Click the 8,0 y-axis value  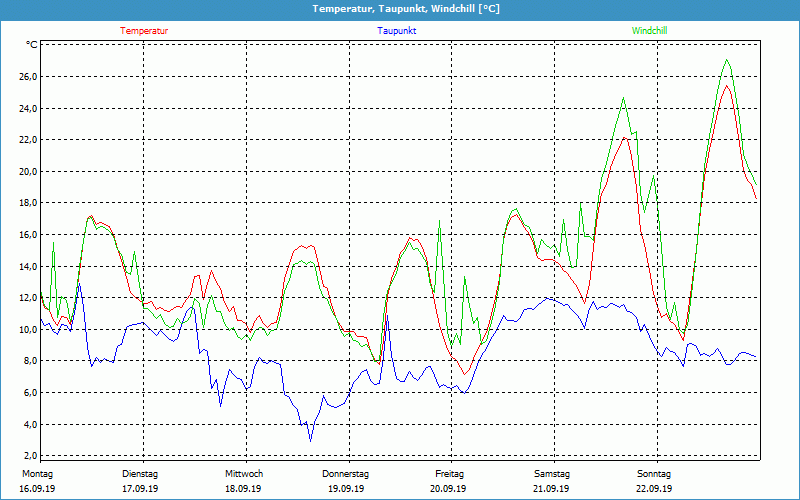coord(31,361)
